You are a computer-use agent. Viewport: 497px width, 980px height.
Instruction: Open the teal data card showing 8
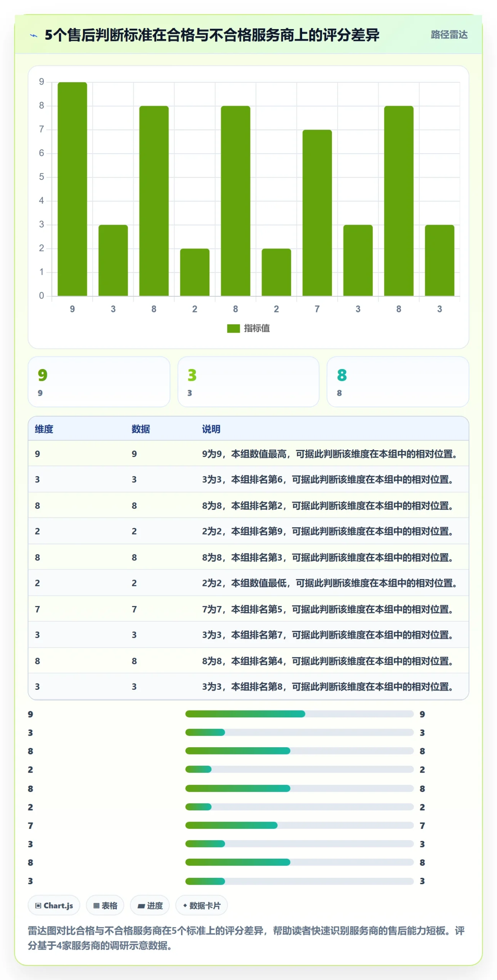(398, 382)
